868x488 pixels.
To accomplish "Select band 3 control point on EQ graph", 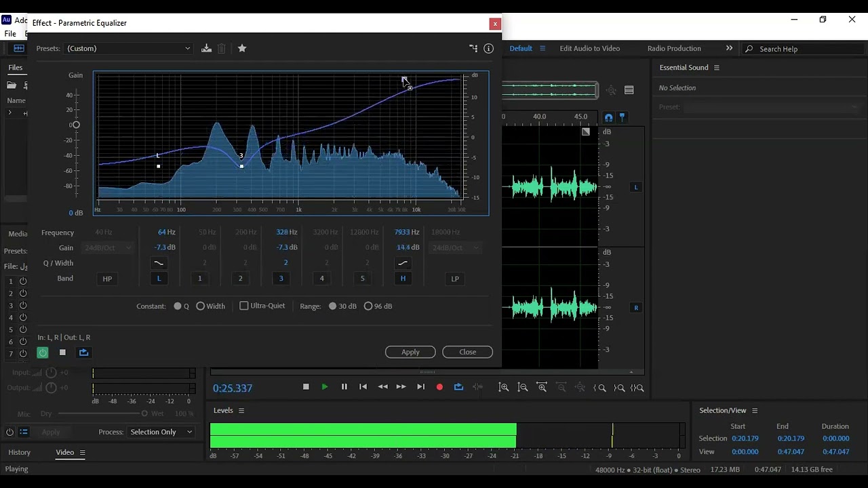I will (x=241, y=166).
